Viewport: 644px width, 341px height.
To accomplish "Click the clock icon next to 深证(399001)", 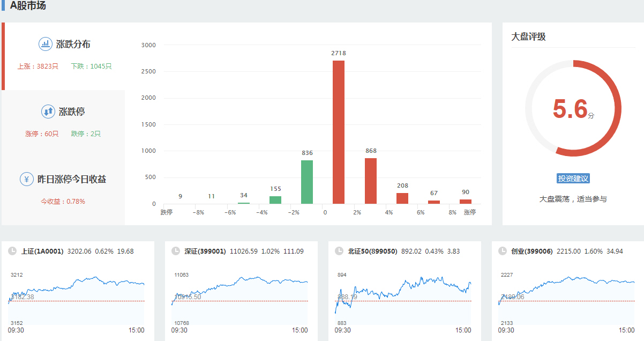I will (175, 251).
